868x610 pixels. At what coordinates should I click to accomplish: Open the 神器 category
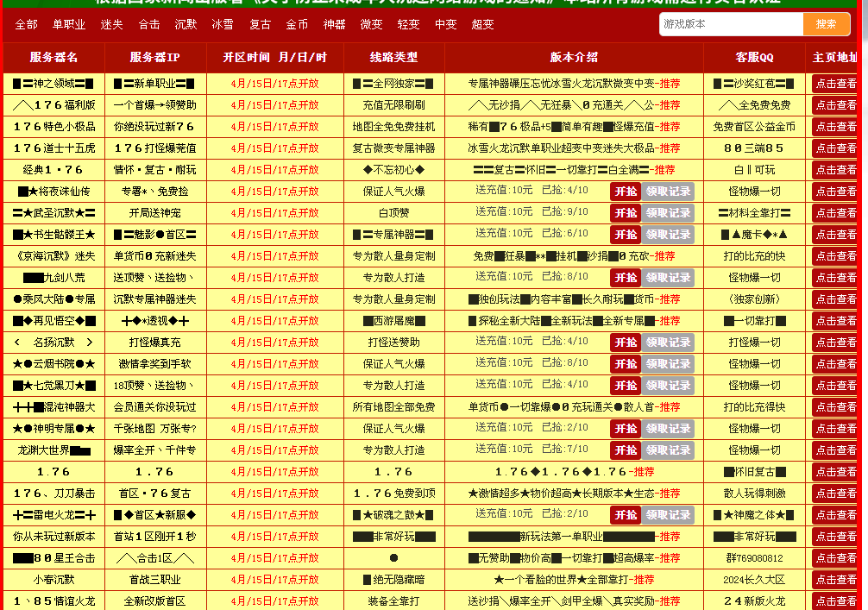coord(334,25)
